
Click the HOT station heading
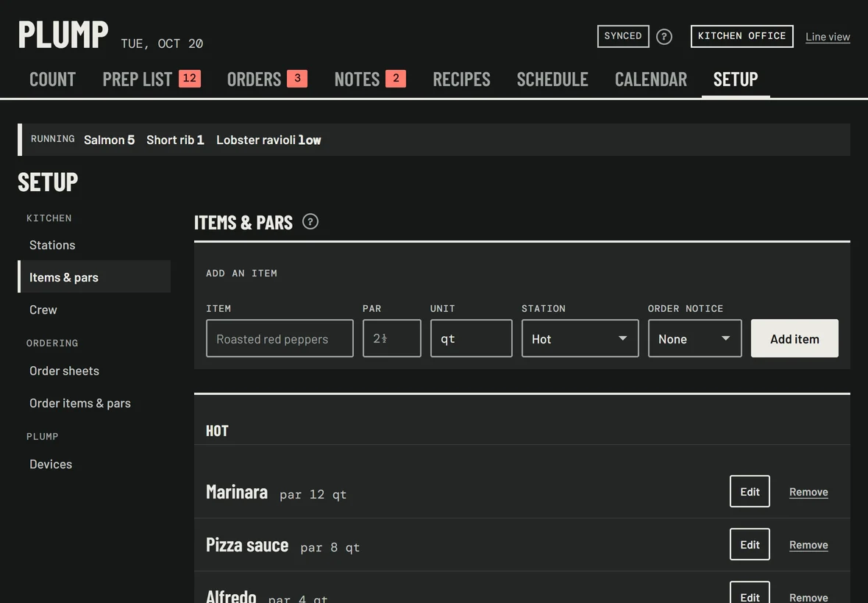point(217,431)
